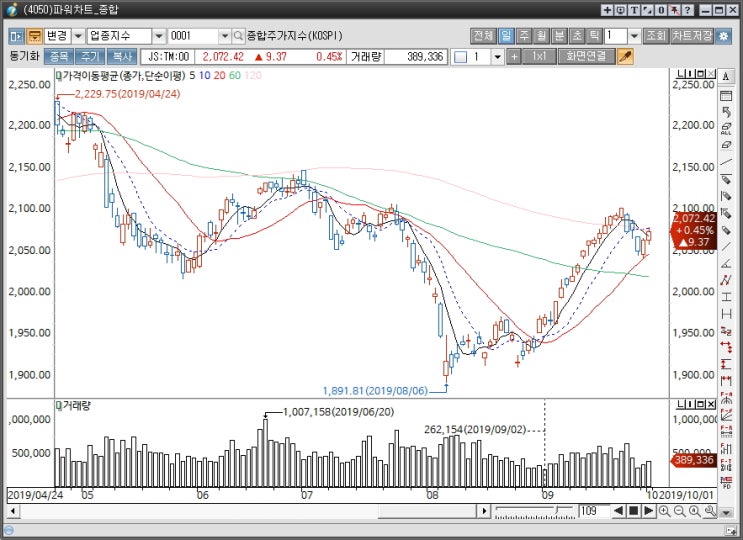Click the 차트저장 save chart button
The image size is (743, 540).
click(x=692, y=36)
